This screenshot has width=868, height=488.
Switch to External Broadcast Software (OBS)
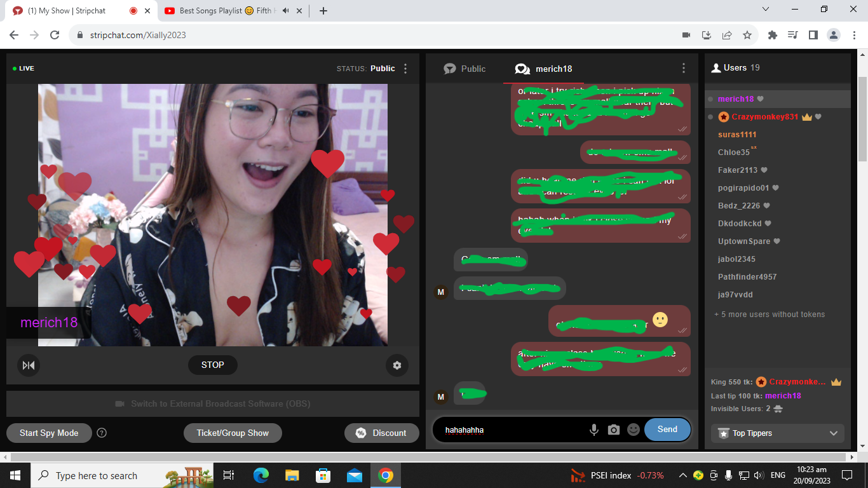pos(213,404)
